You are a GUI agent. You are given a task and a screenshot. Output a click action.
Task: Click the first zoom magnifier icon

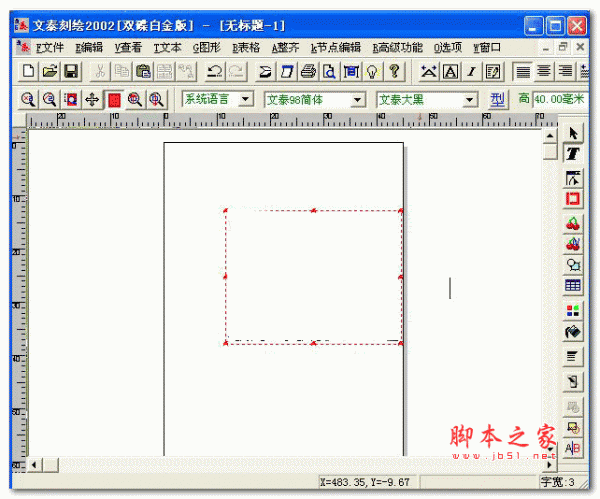[x=29, y=100]
